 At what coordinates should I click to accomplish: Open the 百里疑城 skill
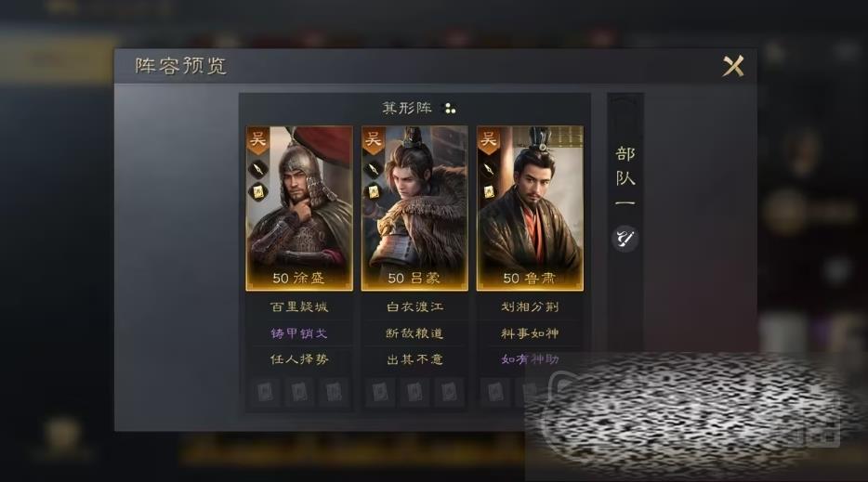tap(299, 306)
